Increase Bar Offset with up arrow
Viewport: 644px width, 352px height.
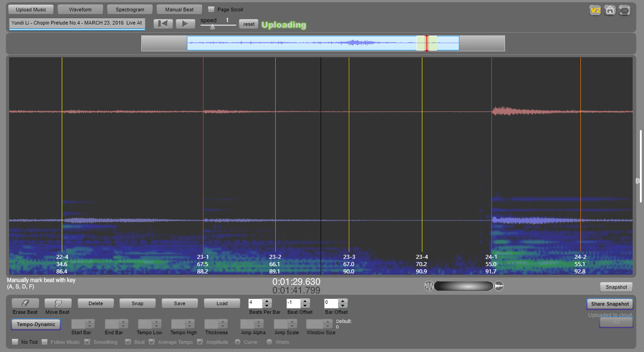pyautogui.click(x=343, y=301)
